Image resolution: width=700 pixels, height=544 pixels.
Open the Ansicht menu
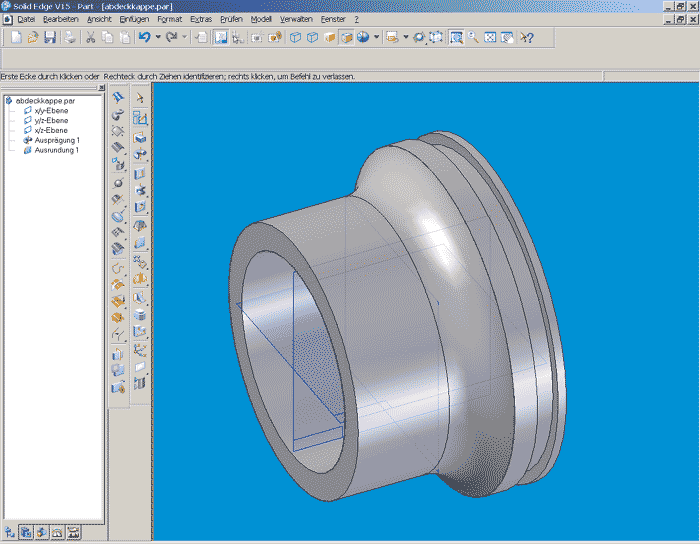(x=99, y=19)
